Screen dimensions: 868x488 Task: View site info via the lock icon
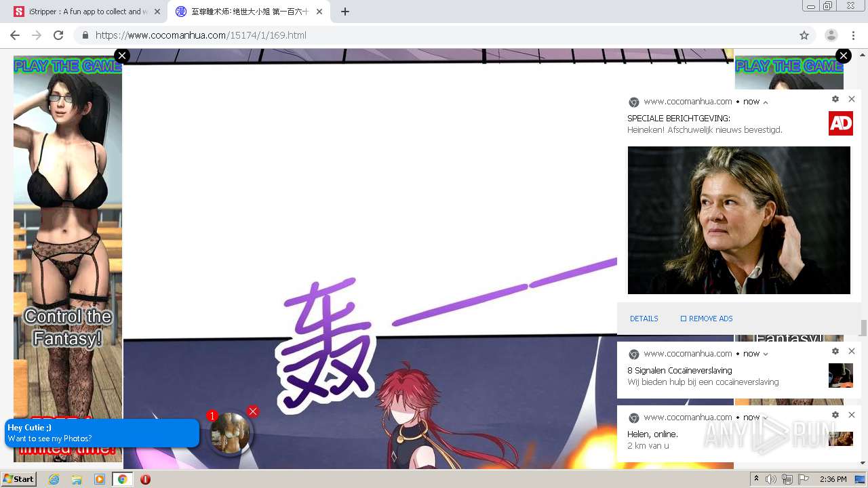click(x=85, y=35)
